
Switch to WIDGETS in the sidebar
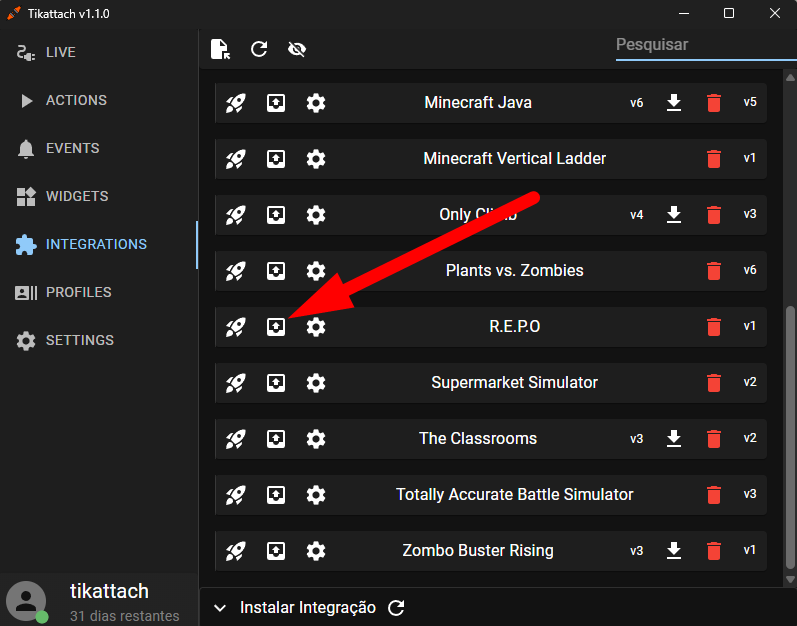click(99, 196)
